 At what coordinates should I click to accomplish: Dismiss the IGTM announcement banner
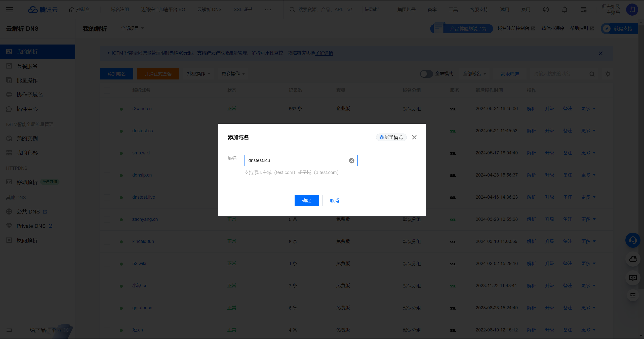tap(601, 53)
